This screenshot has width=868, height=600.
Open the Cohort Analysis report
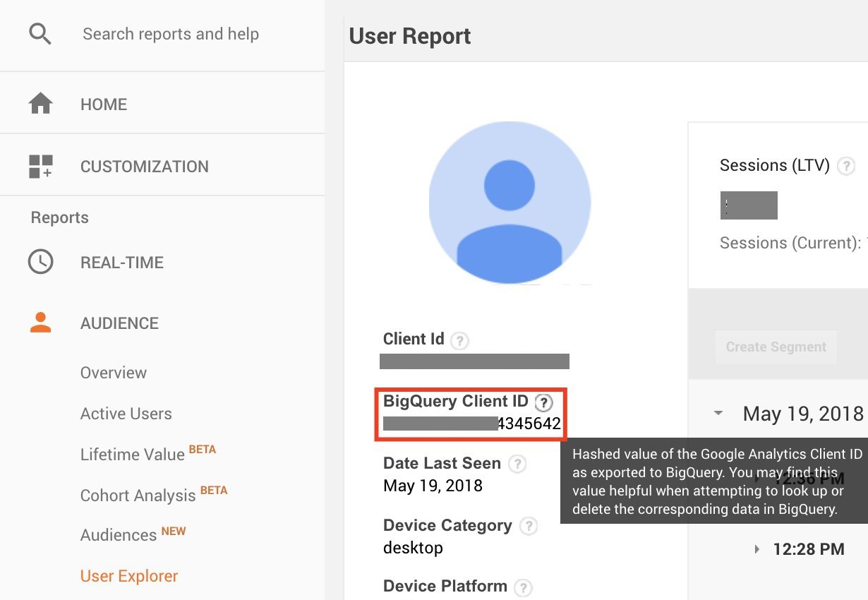pyautogui.click(x=138, y=496)
